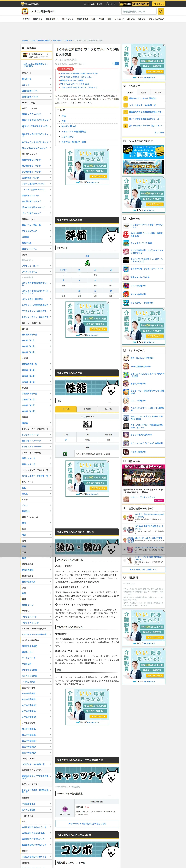Open the 最強キャラ navigation menu

point(38,19)
